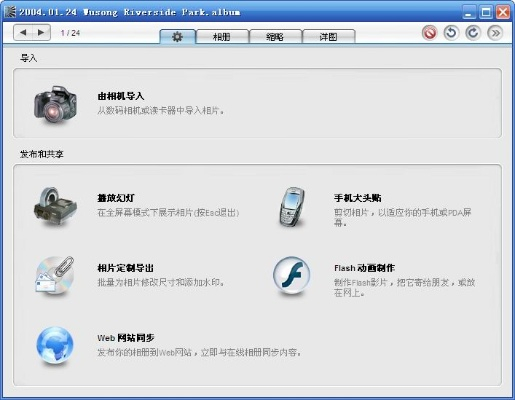The image size is (515, 400).
Task: Click the 1 / 24 photo counter
Action: (x=70, y=33)
